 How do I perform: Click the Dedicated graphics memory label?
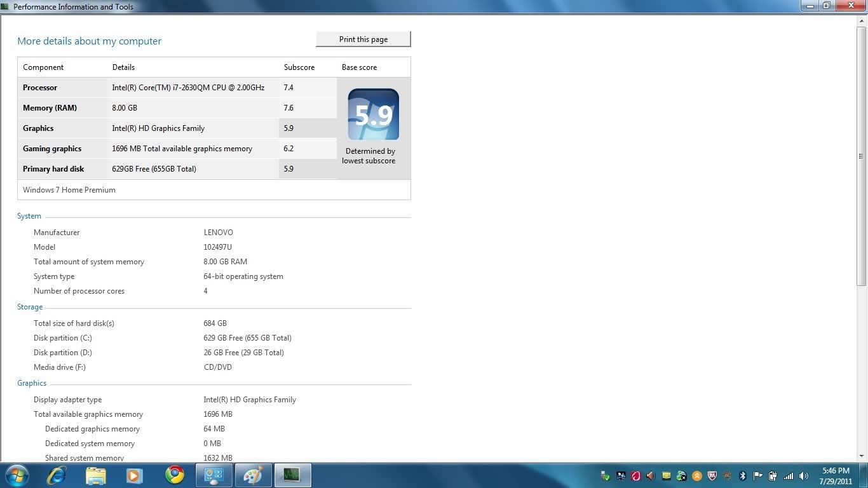92,429
